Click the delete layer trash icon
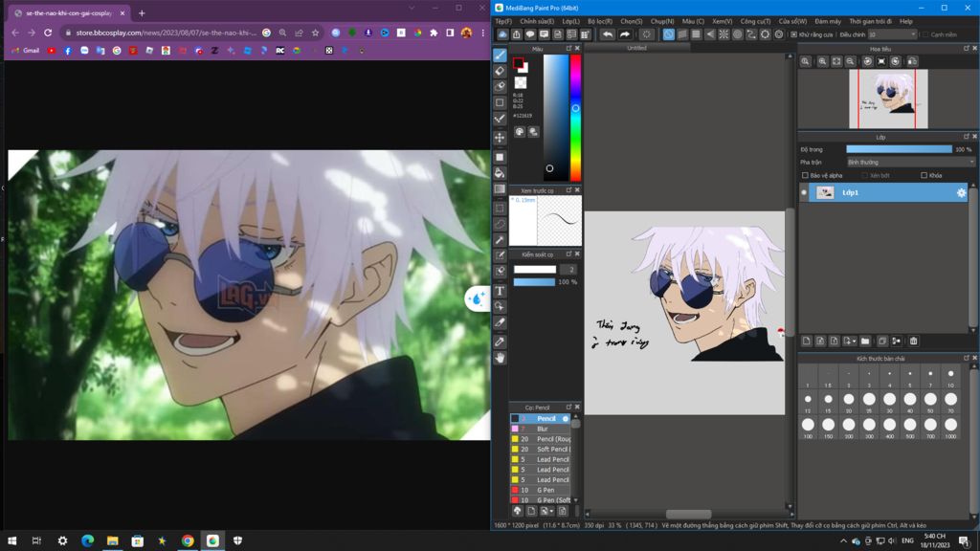This screenshot has height=551, width=980. point(914,342)
